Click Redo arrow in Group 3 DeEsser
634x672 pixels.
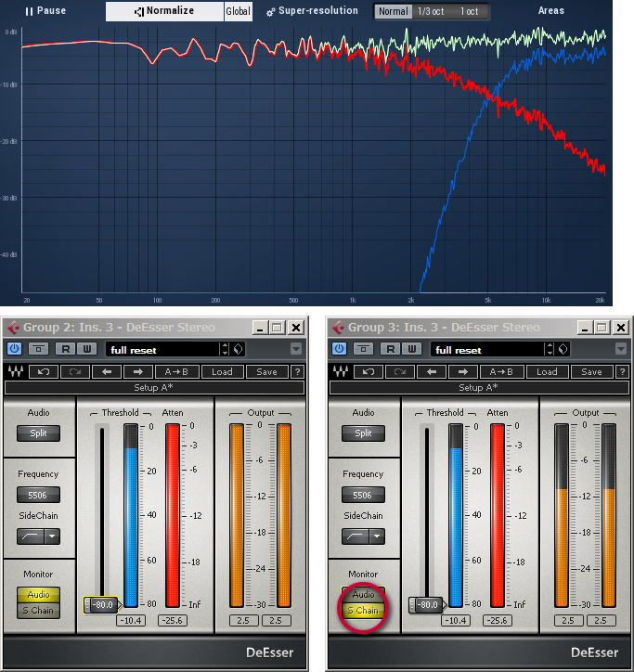point(400,372)
